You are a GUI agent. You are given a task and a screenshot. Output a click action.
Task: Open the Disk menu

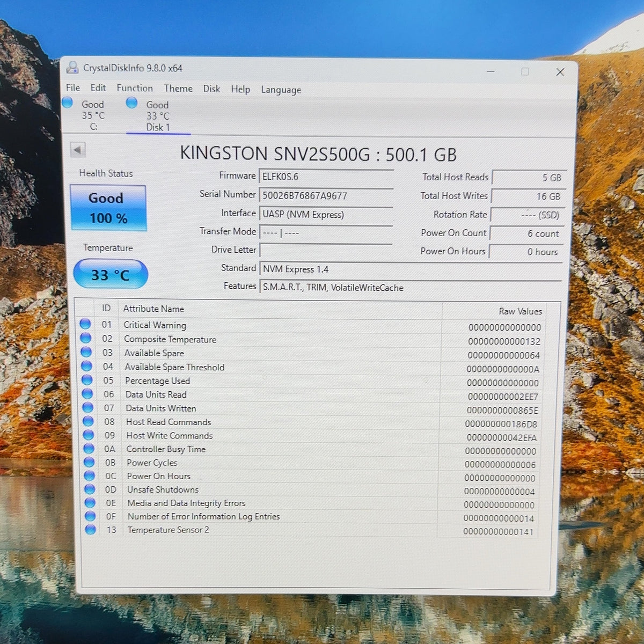211,89
